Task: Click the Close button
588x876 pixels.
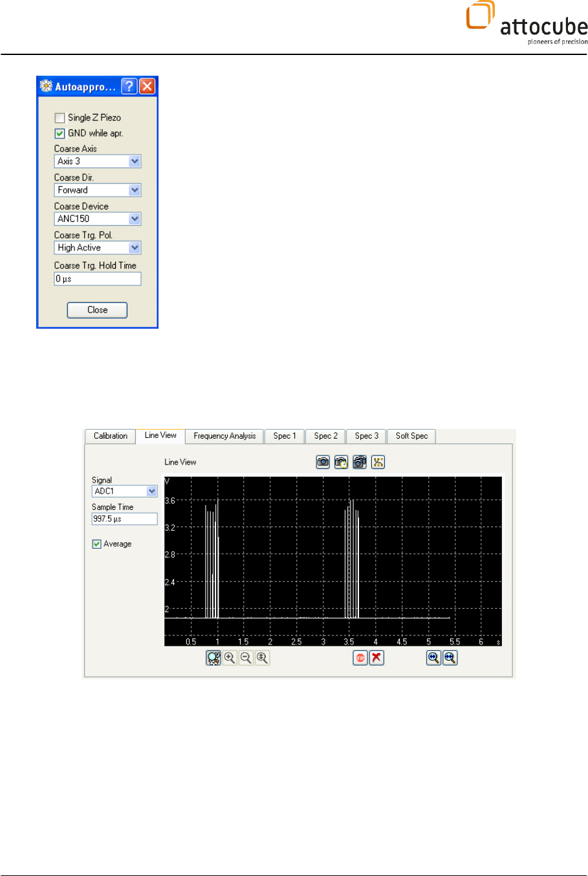Action: 97,310
